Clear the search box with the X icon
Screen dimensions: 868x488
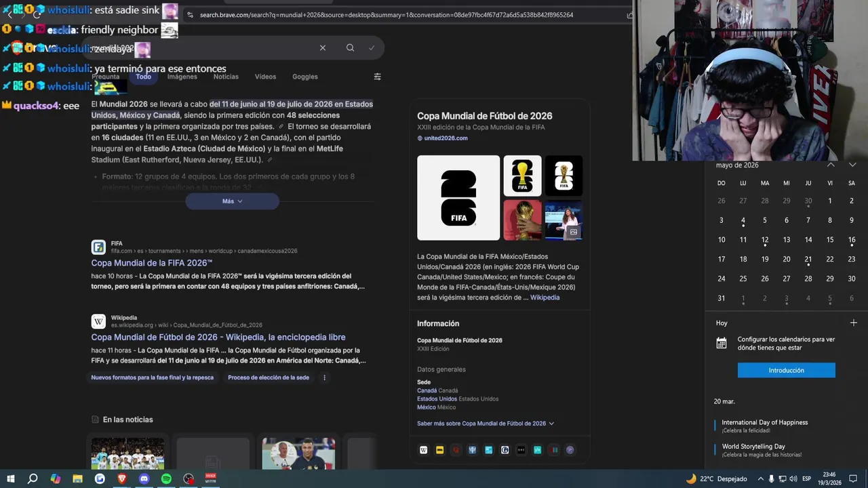323,47
